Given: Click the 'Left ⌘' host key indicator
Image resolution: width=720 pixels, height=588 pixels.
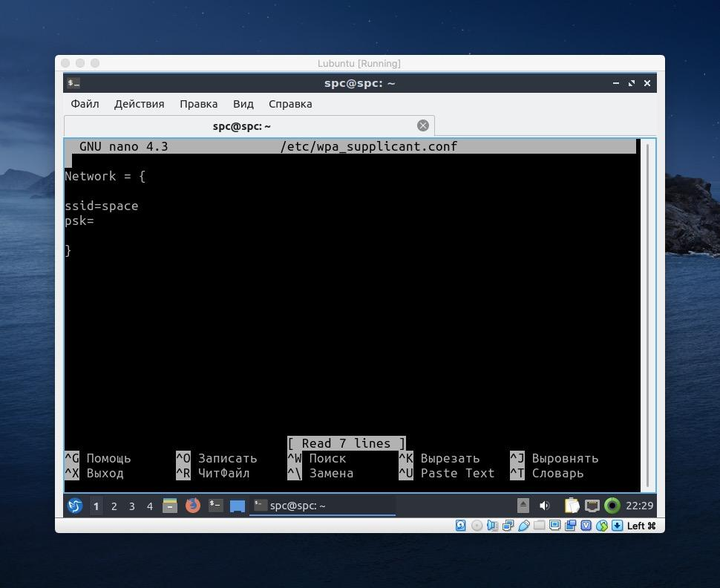Looking at the screenshot, I should [x=641, y=526].
